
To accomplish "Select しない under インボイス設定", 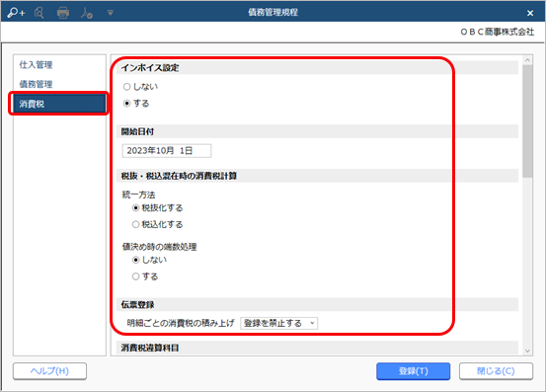I will 140,87.
